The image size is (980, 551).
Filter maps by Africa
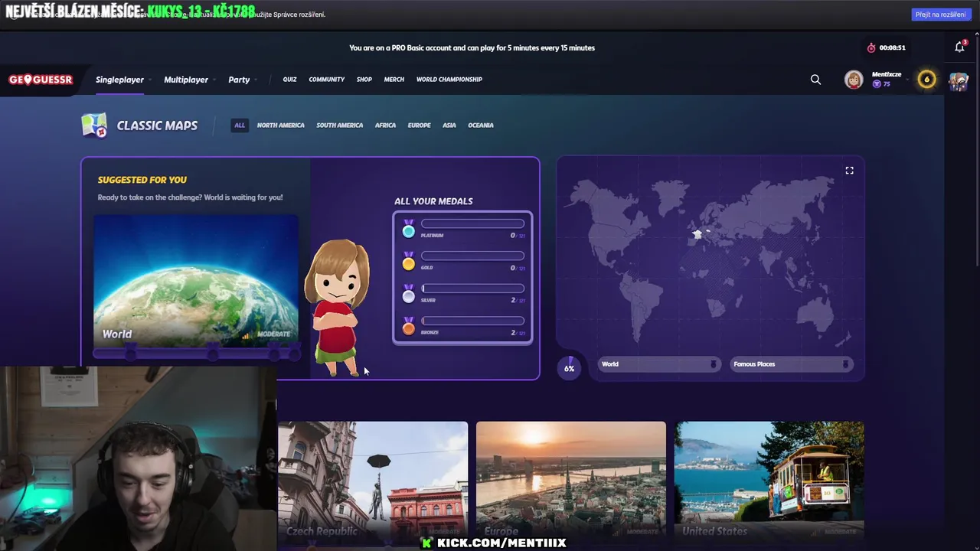pos(385,126)
